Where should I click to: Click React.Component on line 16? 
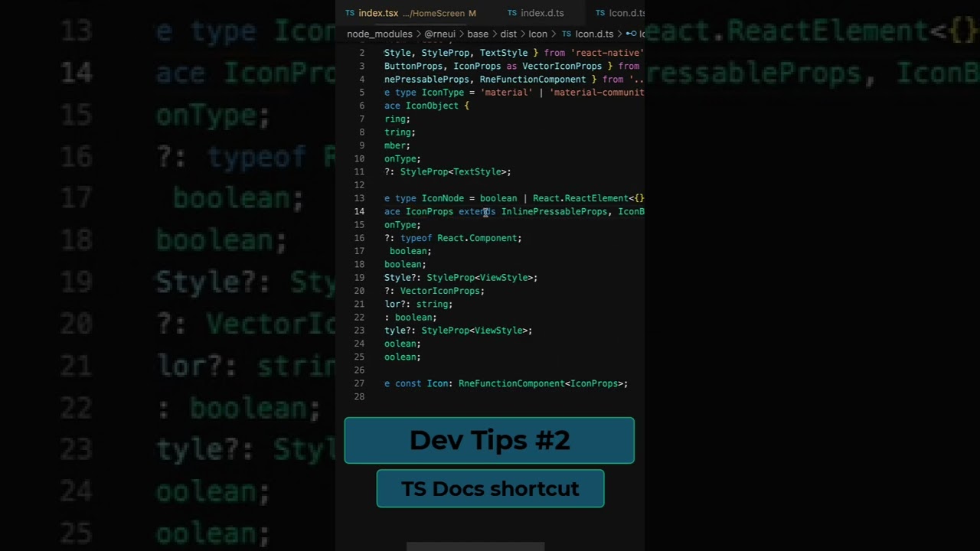point(477,238)
